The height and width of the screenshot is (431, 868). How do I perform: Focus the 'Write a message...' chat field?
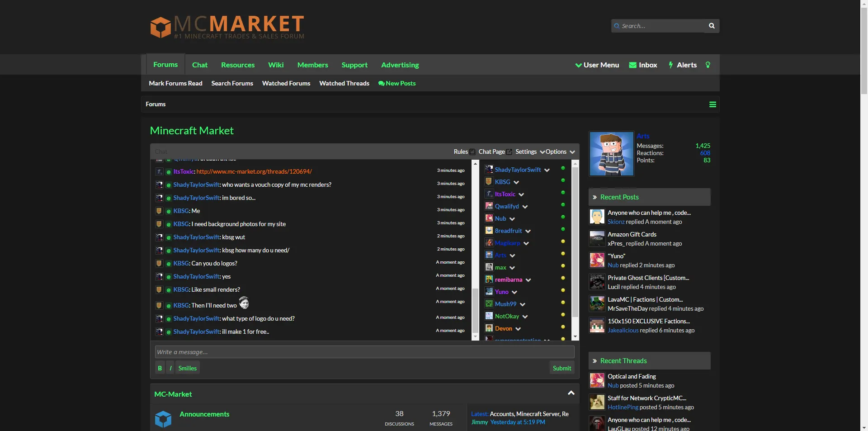pos(364,352)
